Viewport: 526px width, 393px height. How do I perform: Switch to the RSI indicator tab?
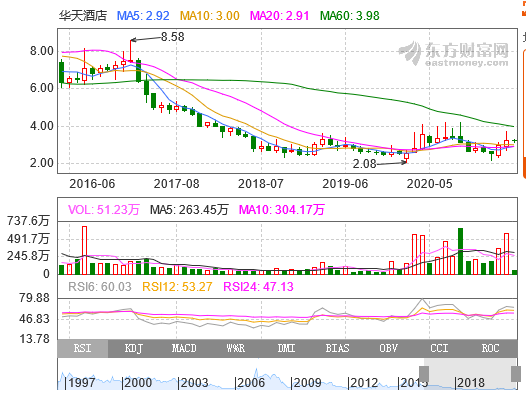coord(83,348)
